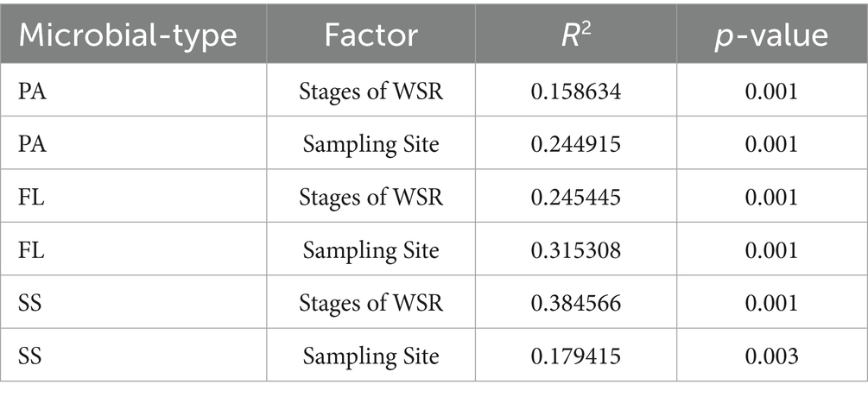Select the p-value column header
This screenshot has height=397, width=868.
tap(770, 35)
